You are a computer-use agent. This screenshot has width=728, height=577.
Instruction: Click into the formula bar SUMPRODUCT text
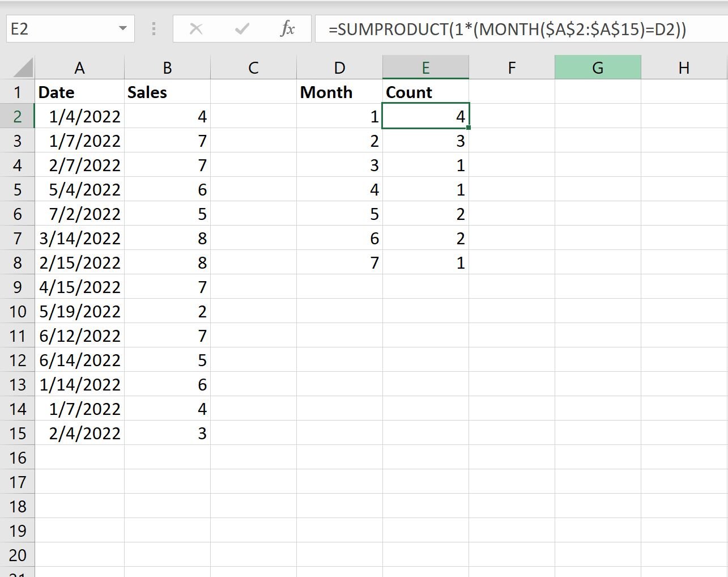point(507,29)
